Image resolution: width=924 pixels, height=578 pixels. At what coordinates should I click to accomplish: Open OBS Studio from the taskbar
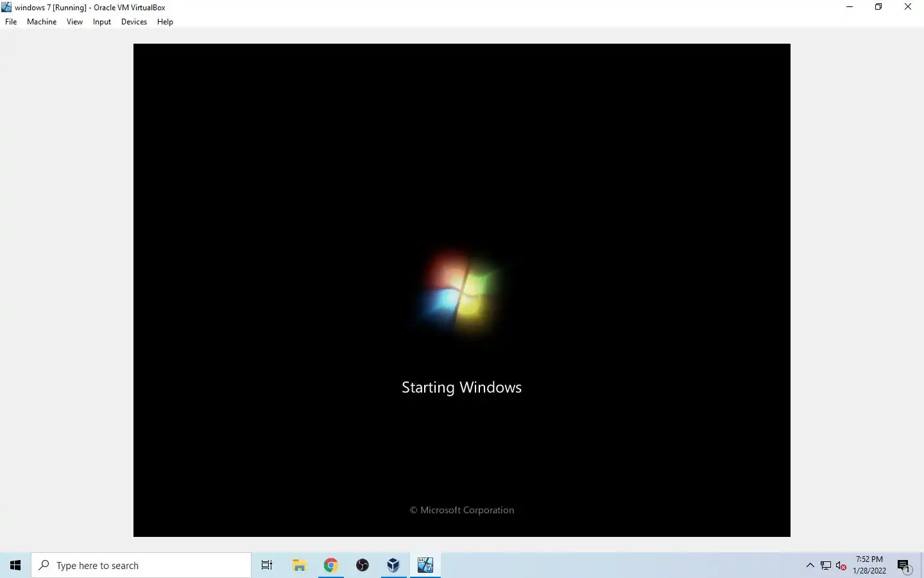tap(363, 565)
